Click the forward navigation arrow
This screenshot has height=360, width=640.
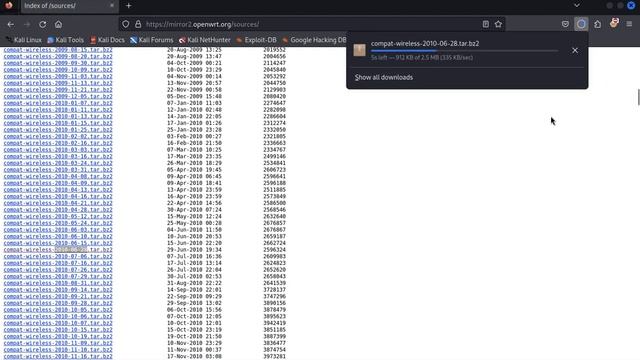pos(27,24)
